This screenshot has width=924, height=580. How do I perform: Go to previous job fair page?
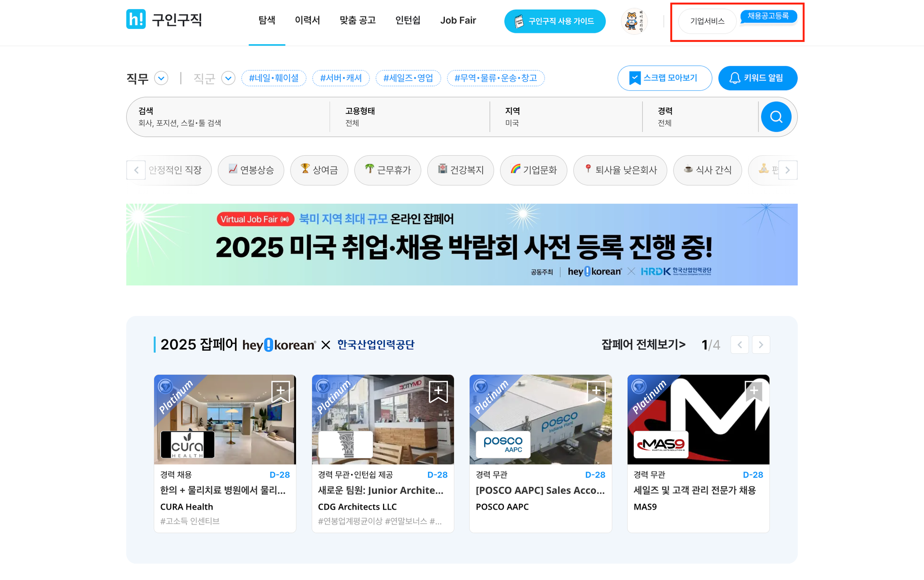739,345
